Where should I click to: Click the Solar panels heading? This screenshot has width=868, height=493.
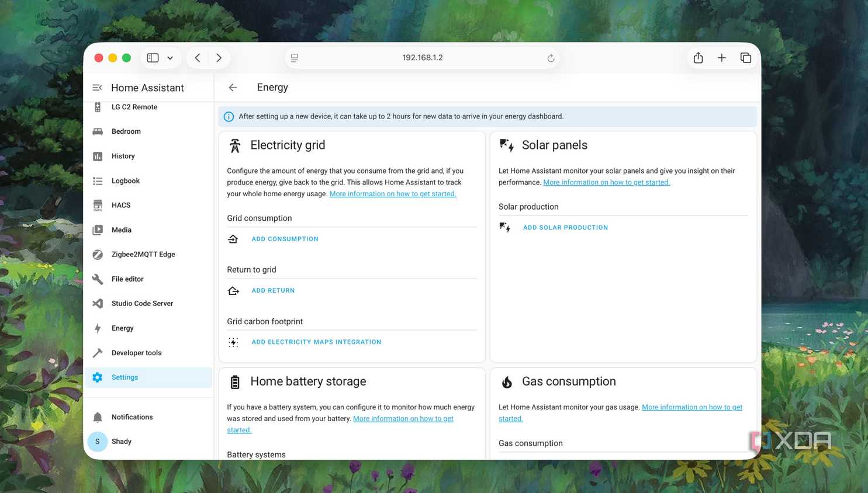coord(555,145)
